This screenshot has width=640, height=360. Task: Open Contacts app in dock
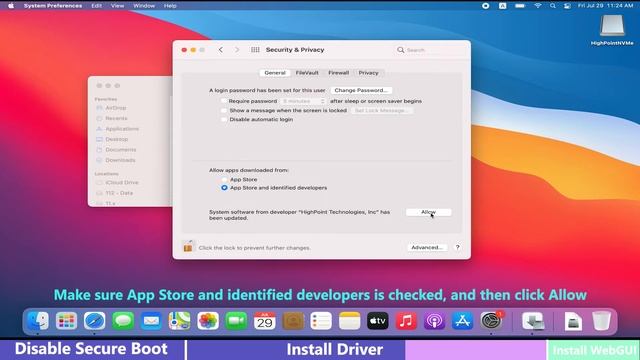pos(293,321)
